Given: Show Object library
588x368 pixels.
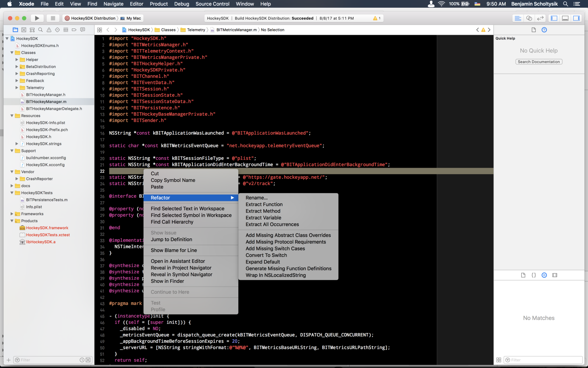Looking at the screenshot, I should click(x=544, y=275).
